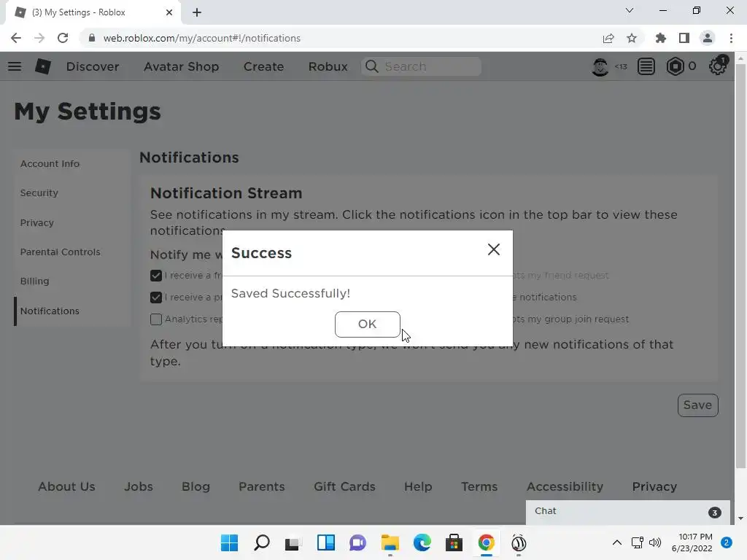Click the Roblox logo home icon

43,66
